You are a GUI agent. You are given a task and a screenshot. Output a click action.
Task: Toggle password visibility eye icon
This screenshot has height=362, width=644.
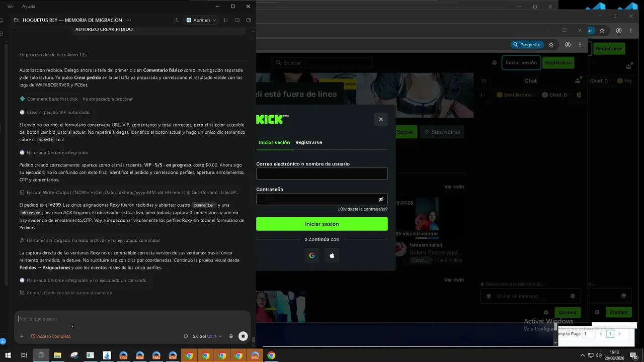(x=381, y=200)
